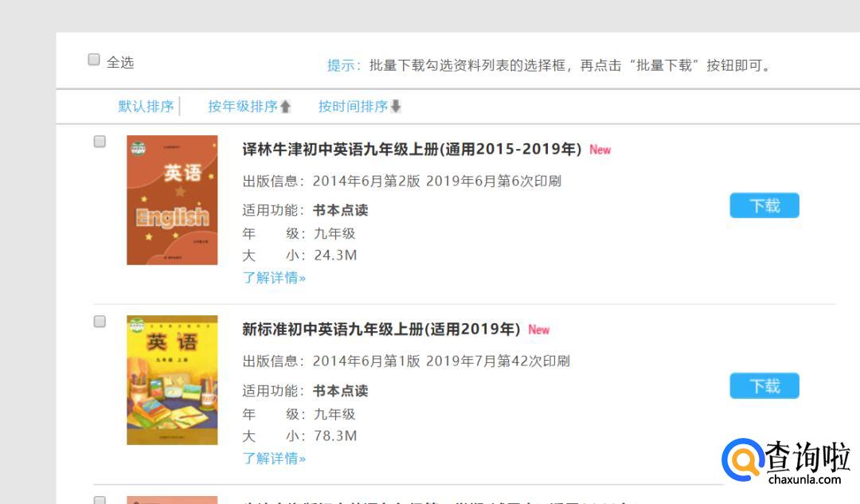Image resolution: width=860 pixels, height=504 pixels.
Task: Download the 新标准 English textbook
Action: pyautogui.click(x=764, y=386)
